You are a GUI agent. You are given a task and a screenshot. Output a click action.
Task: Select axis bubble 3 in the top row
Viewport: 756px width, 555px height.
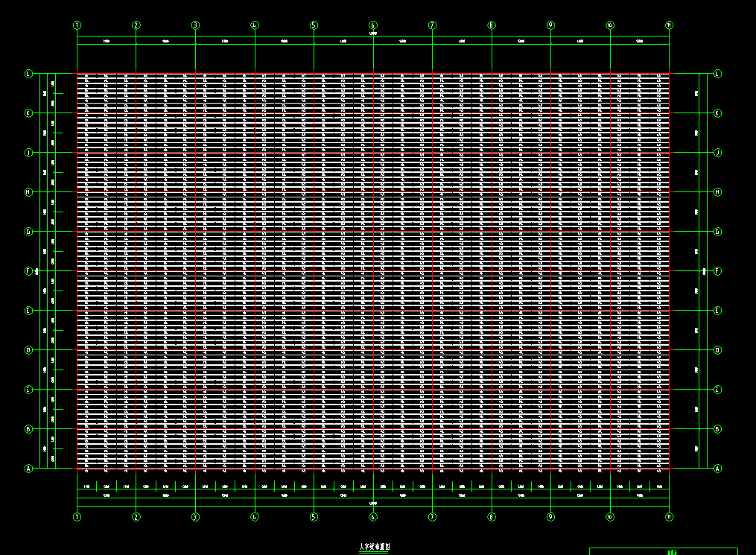195,25
